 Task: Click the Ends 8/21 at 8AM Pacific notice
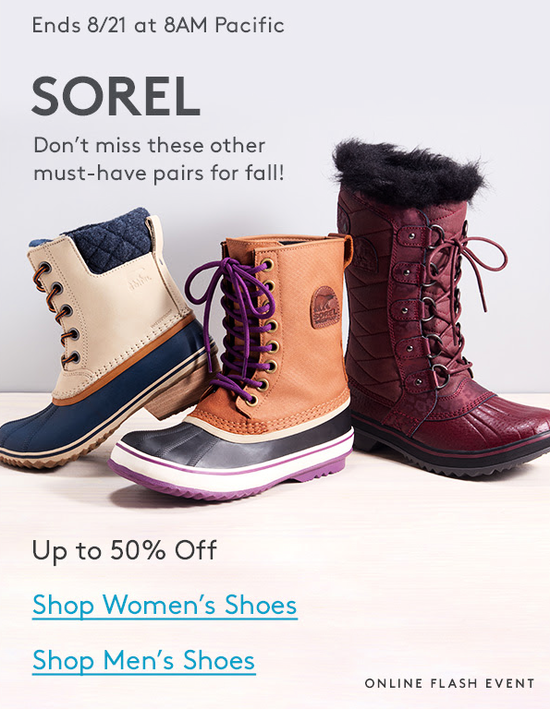point(158,25)
